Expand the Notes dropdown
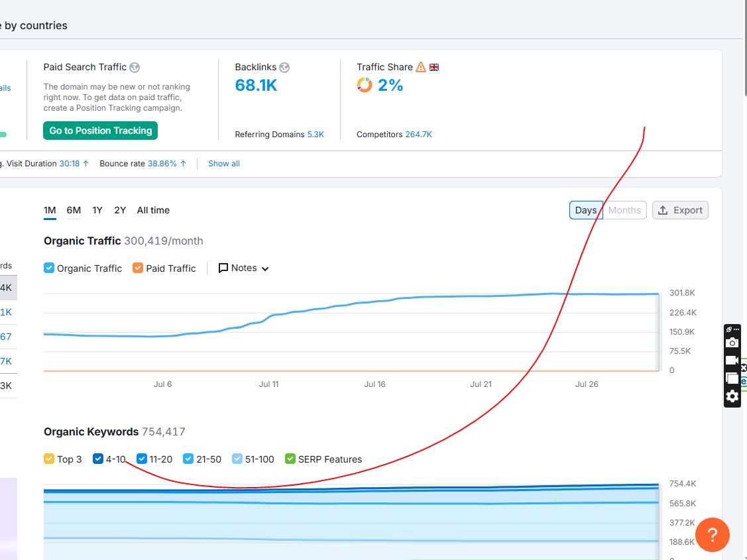This screenshot has width=747, height=560. pos(244,268)
